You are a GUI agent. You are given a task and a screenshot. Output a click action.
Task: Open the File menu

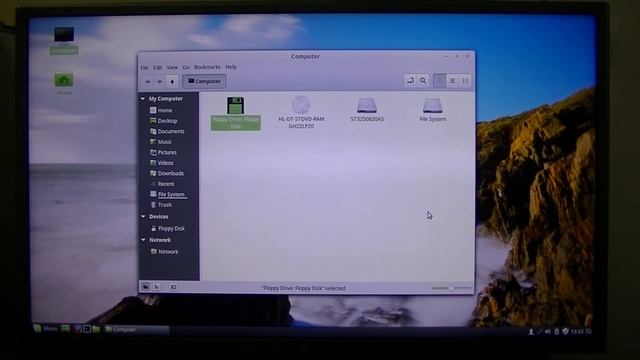point(144,67)
